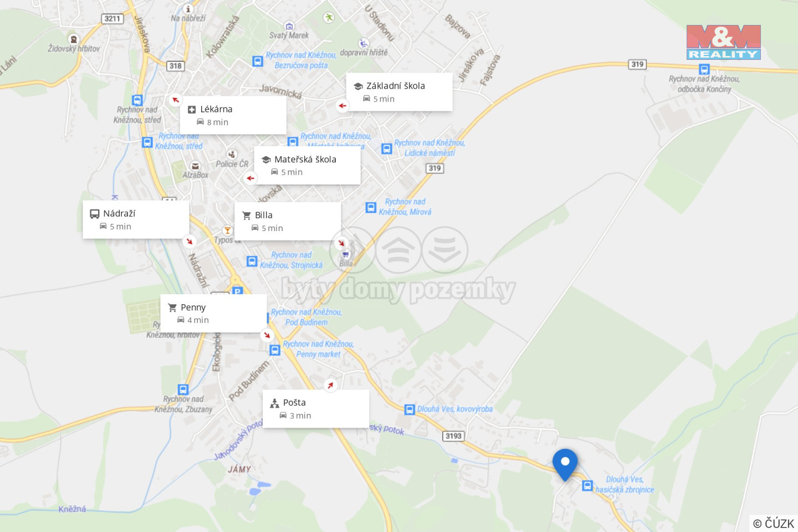
Task: Click the red arrow left of Mateřská škola
Action: click(250, 178)
